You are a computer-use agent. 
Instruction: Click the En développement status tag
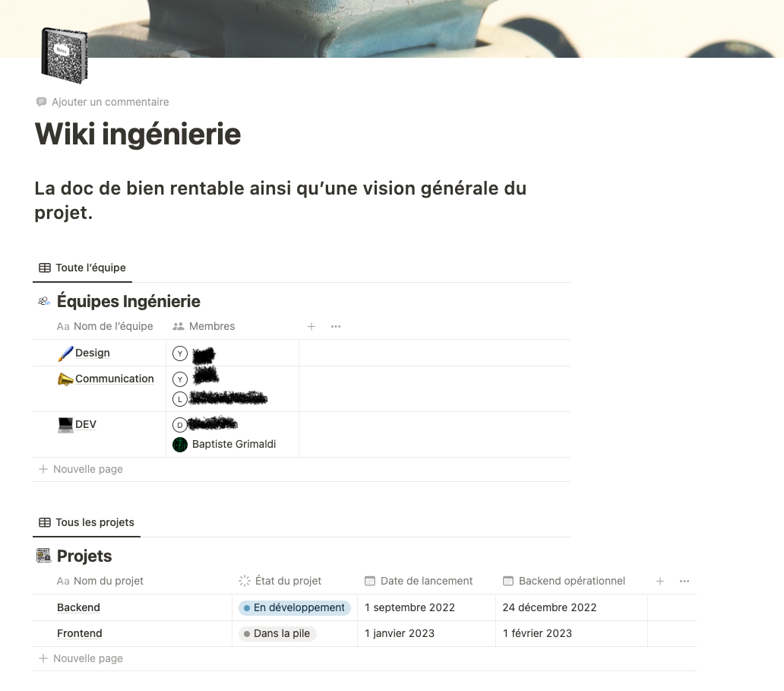pyautogui.click(x=294, y=607)
